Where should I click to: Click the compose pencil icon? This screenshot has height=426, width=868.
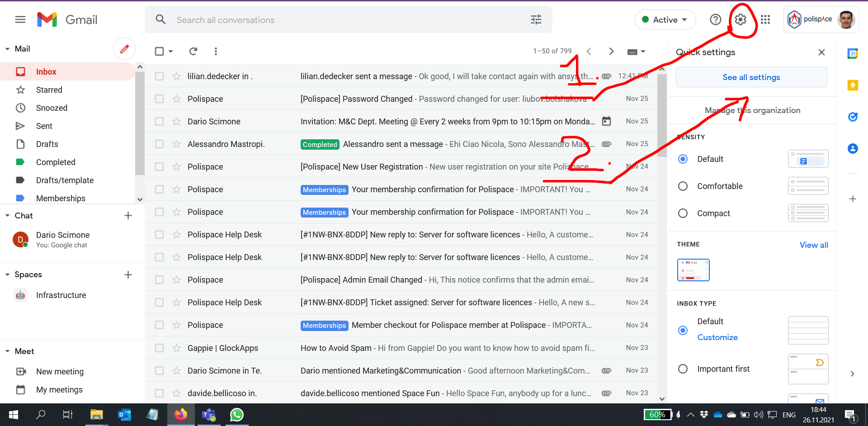coord(124,49)
